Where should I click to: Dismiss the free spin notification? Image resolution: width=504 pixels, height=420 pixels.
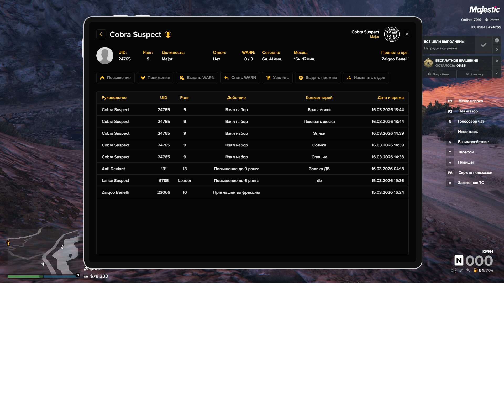click(x=497, y=61)
